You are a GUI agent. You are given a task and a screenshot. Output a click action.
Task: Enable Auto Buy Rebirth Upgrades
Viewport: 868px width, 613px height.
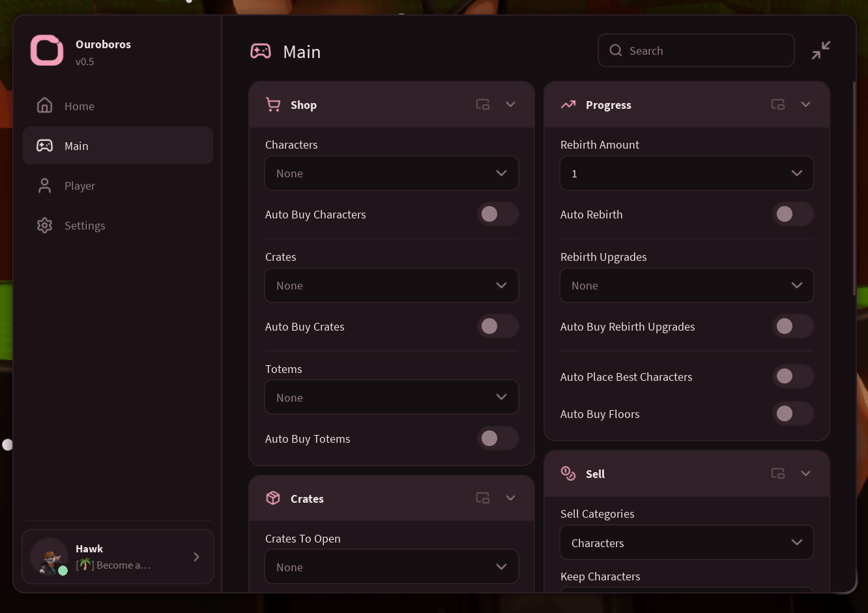(x=793, y=326)
